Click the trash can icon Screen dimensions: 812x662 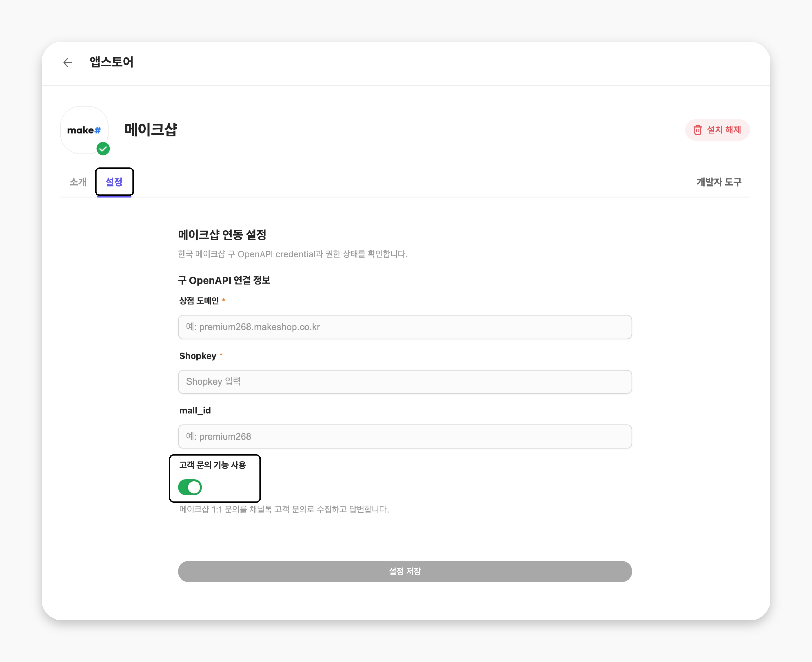tap(697, 130)
